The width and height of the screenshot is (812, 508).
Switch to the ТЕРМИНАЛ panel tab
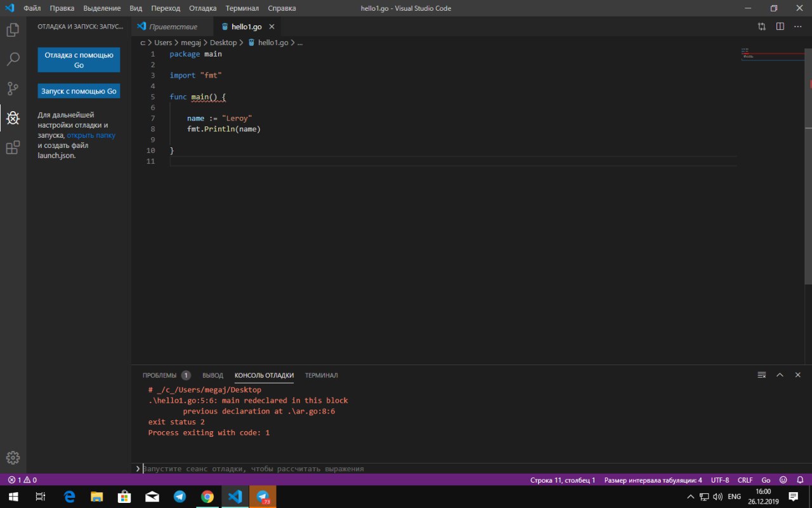(321, 375)
